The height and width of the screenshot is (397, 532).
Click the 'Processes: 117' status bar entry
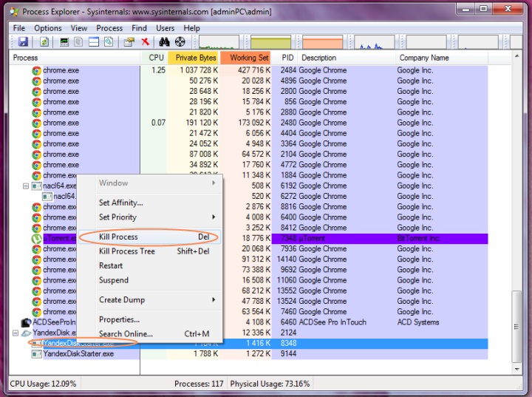pos(199,384)
